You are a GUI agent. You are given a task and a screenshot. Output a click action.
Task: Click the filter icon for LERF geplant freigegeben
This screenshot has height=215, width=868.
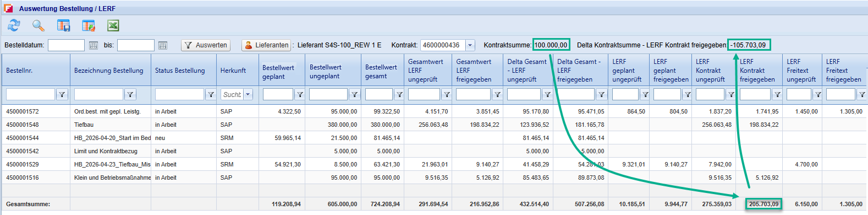[x=687, y=94]
